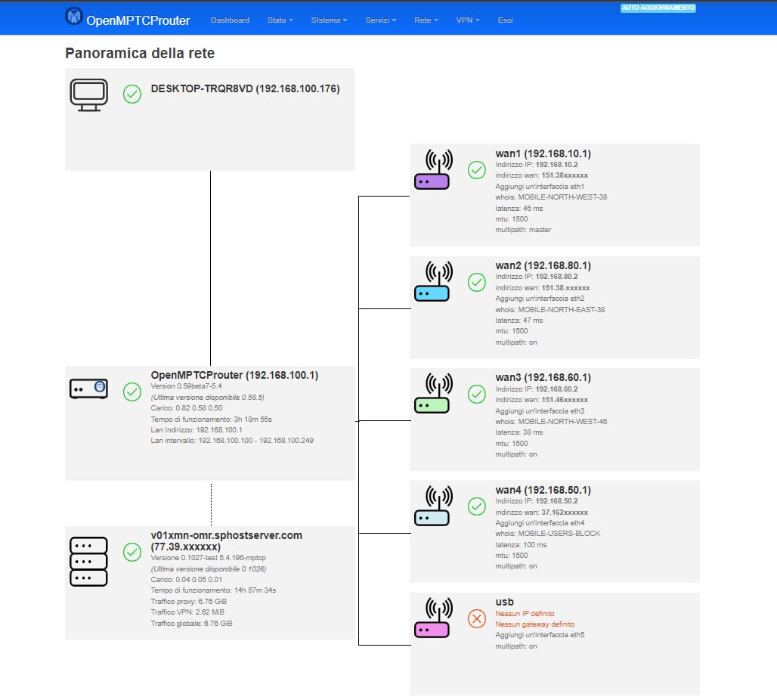Click the wan3 (192.168.60.1) title

(543, 378)
